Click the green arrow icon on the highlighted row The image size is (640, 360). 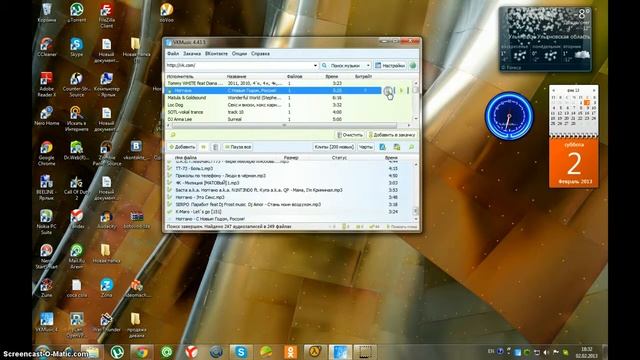tap(401, 91)
